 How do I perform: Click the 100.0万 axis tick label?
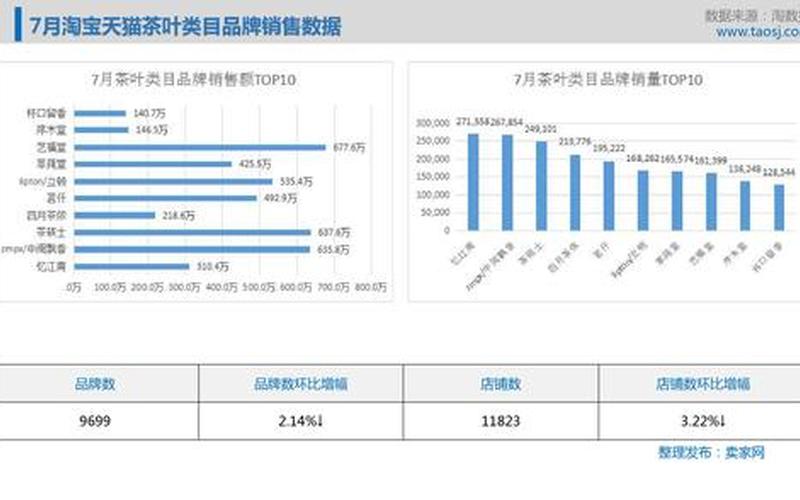110,288
